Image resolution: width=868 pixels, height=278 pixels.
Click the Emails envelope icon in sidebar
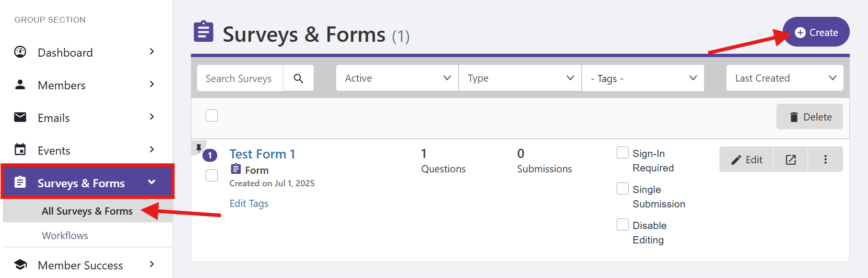[x=20, y=117]
